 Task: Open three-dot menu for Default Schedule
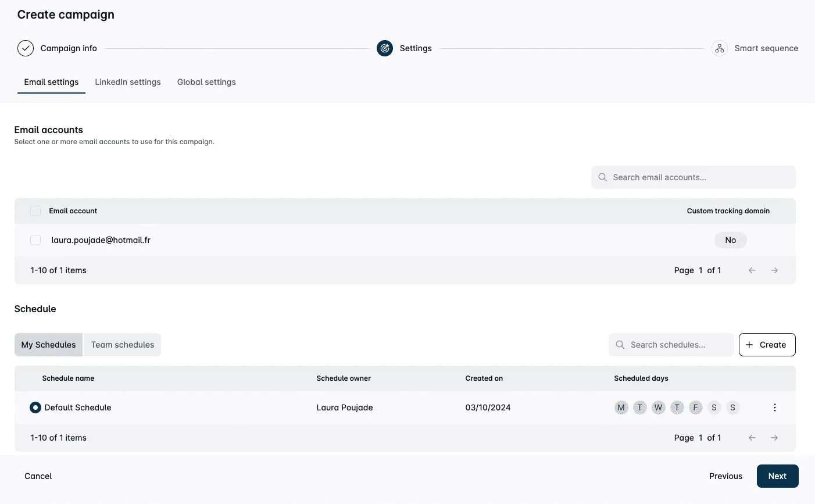(x=775, y=408)
